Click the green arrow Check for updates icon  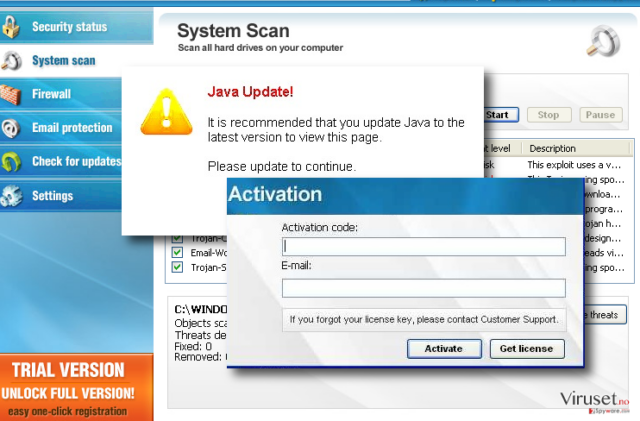click(11, 162)
